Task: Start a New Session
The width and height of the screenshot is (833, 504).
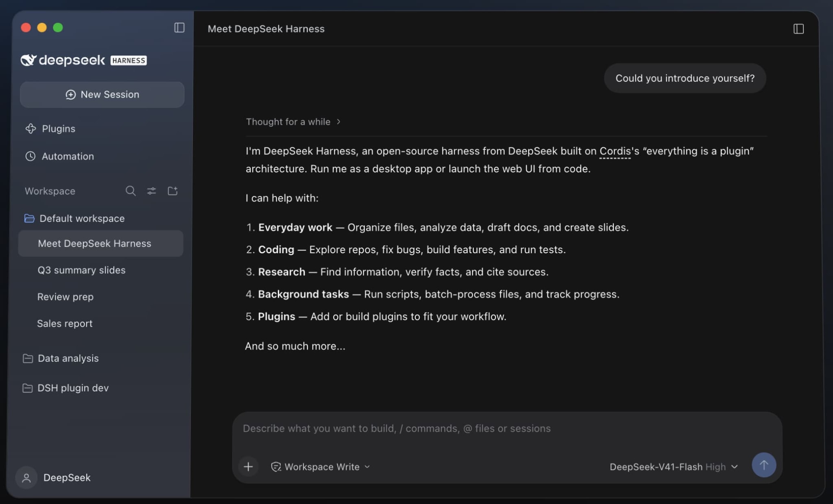Action: tap(102, 94)
